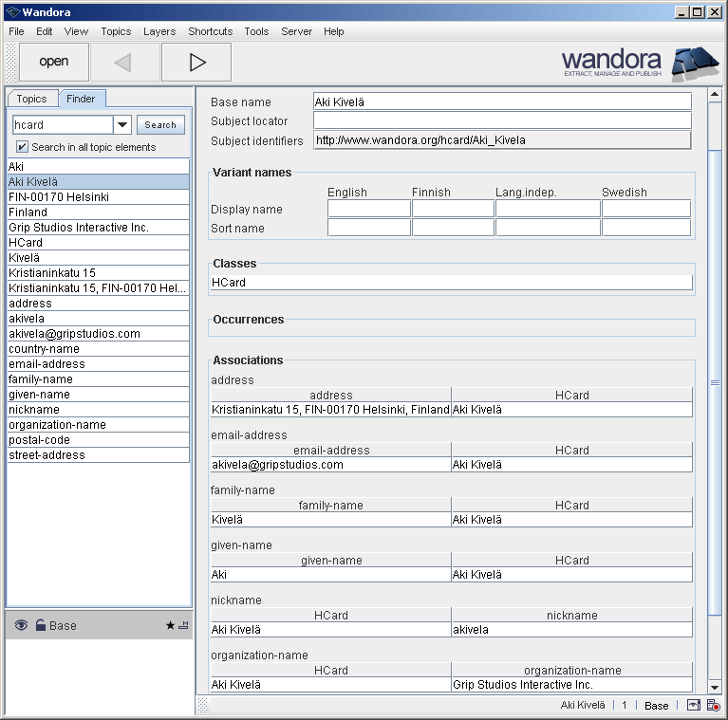The image size is (728, 720).
Task: Click the English Display name field
Action: coord(369,209)
